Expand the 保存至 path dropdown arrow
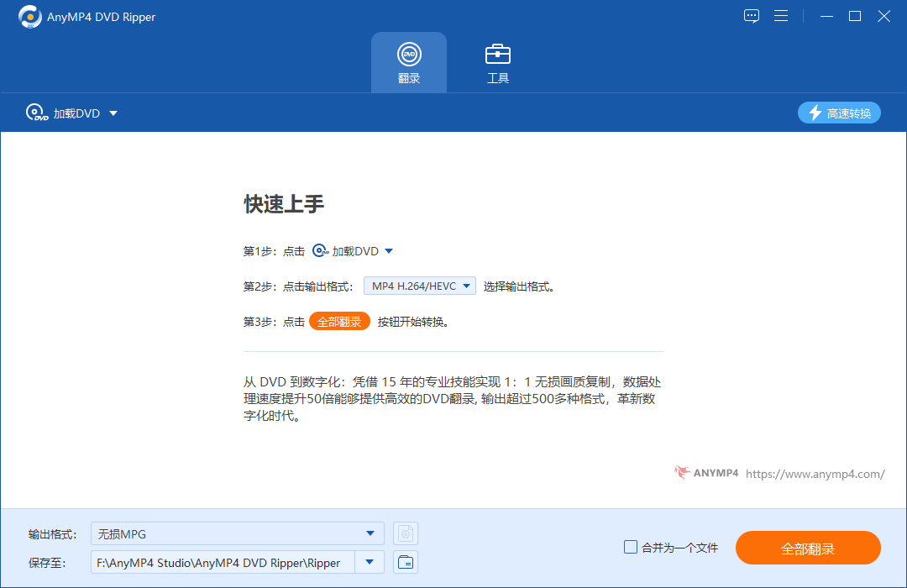This screenshot has height=588, width=907. pos(370,562)
